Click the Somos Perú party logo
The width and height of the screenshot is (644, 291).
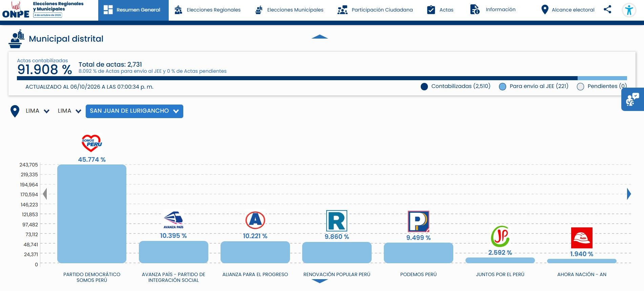pyautogui.click(x=92, y=143)
